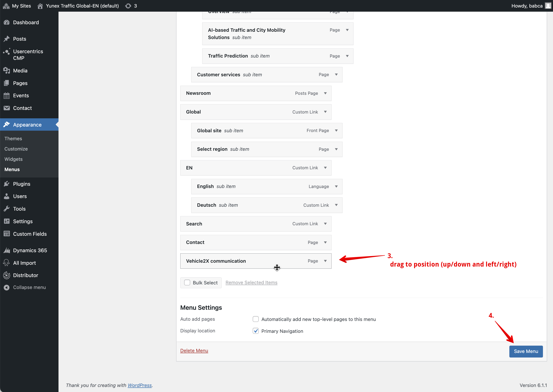The image size is (553, 392).
Task: Click the Dynamics 365 sidebar icon
Action: [x=7, y=250]
